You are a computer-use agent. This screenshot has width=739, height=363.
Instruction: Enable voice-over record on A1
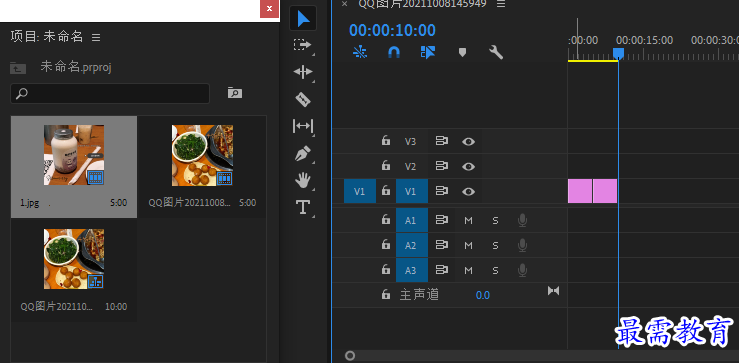tap(522, 221)
